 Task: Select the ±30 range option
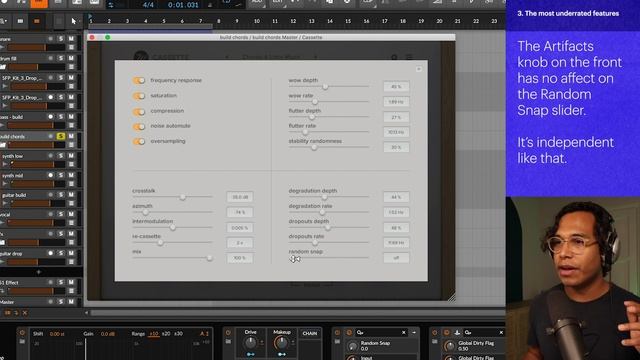tap(178, 334)
